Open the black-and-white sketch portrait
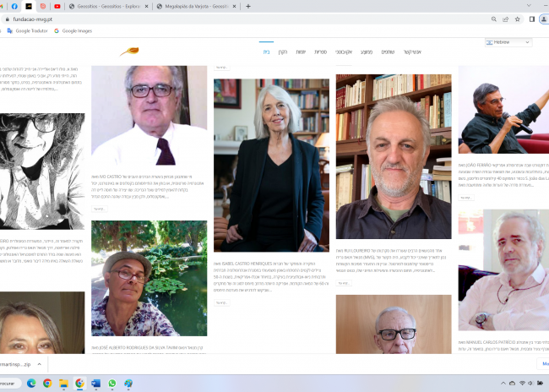The width and height of the screenshot is (549, 392). pos(42,171)
